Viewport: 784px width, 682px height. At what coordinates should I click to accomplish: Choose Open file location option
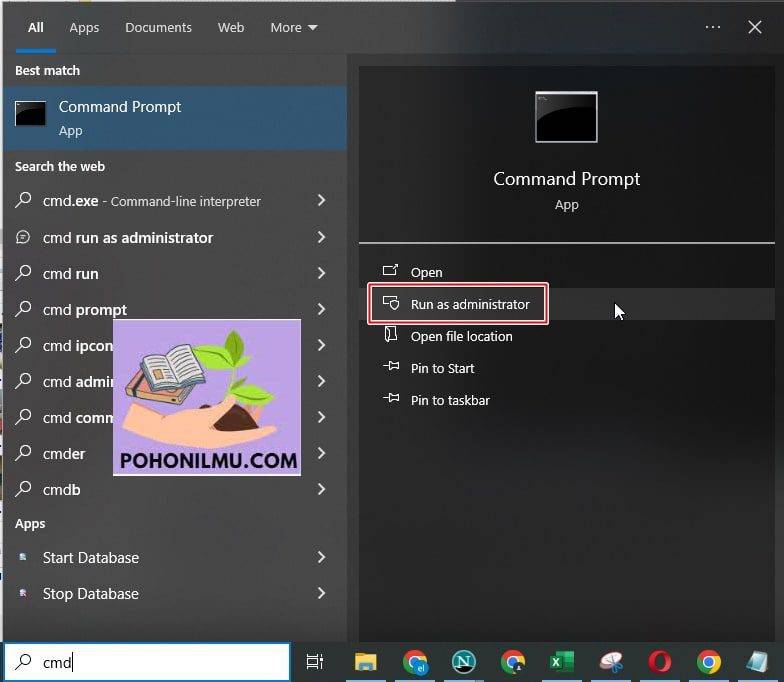(461, 336)
